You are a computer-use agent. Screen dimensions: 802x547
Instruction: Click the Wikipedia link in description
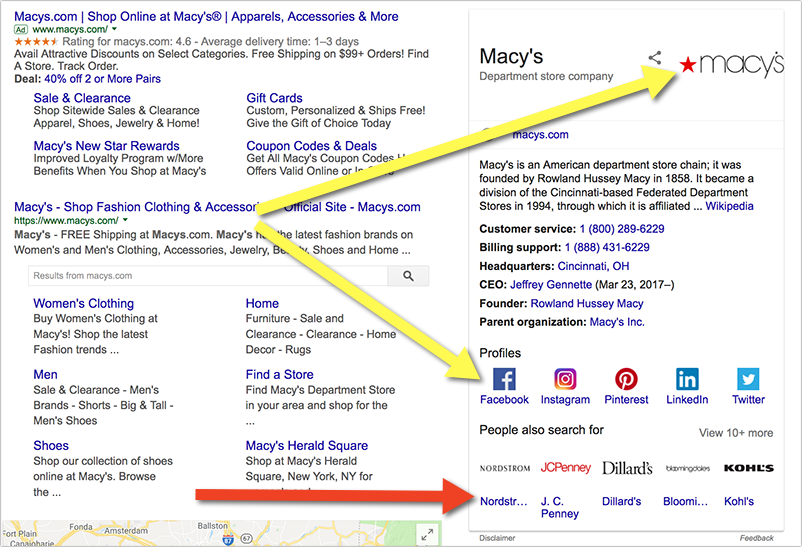[729, 206]
